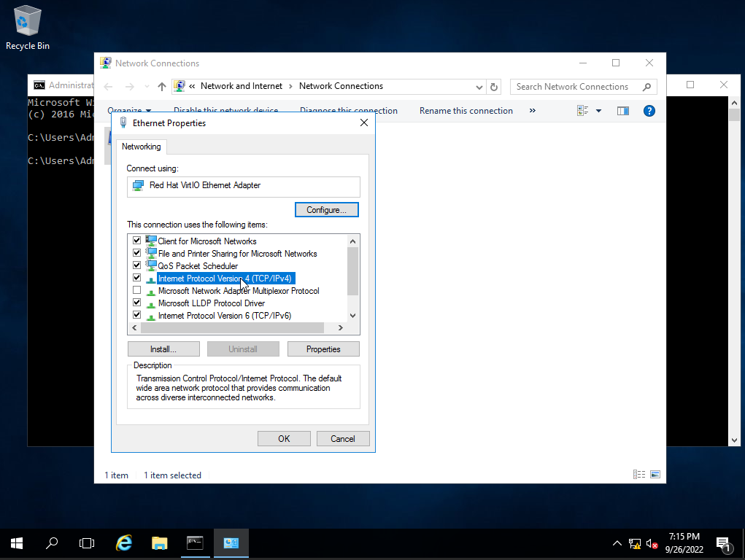This screenshot has height=560, width=745.
Task: Click the network status tray icon
Action: pos(635,543)
